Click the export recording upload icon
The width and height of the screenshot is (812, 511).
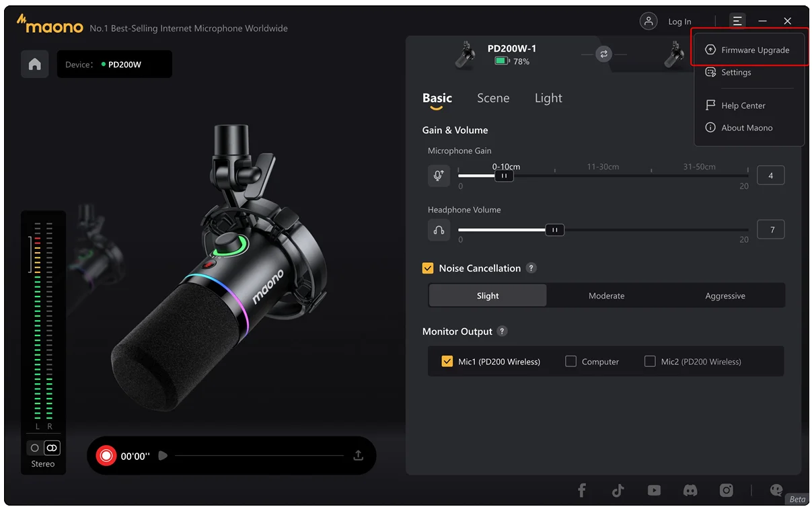pos(358,455)
